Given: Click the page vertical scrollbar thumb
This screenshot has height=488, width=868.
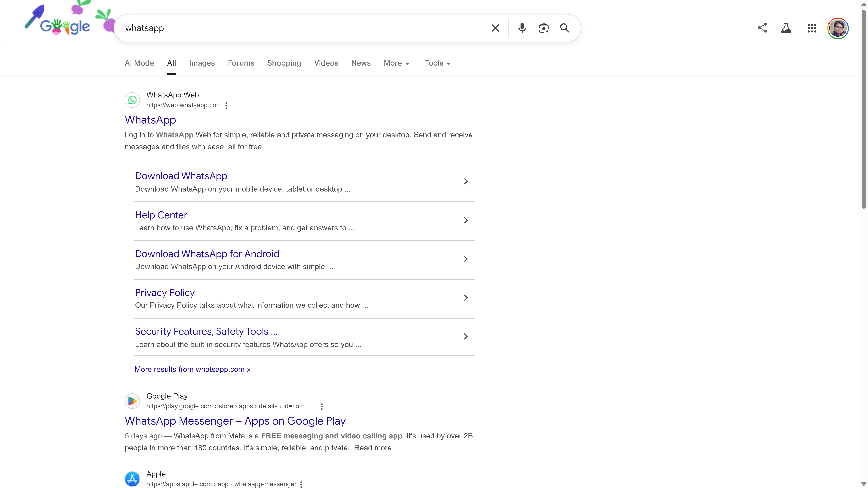Looking at the screenshot, I should (864, 109).
